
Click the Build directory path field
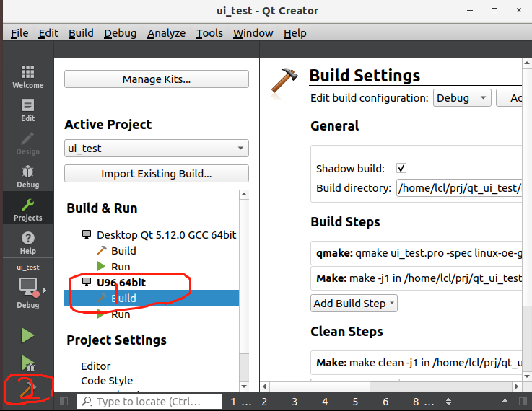459,188
